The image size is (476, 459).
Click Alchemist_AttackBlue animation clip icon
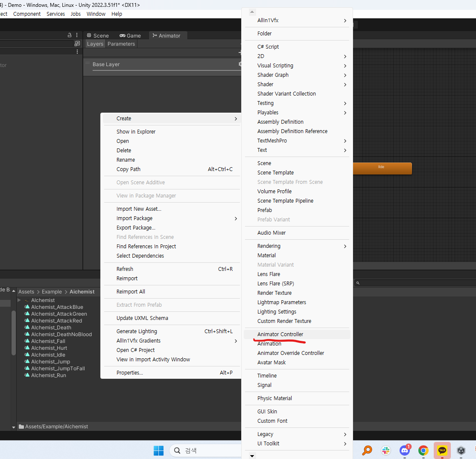(x=27, y=307)
